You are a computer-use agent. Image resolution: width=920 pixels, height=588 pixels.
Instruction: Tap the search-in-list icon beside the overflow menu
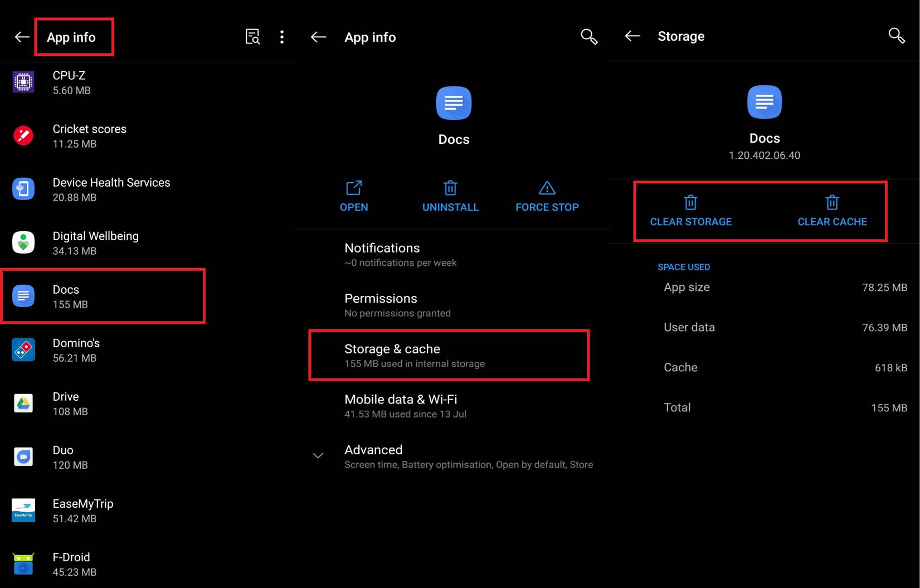coord(252,37)
